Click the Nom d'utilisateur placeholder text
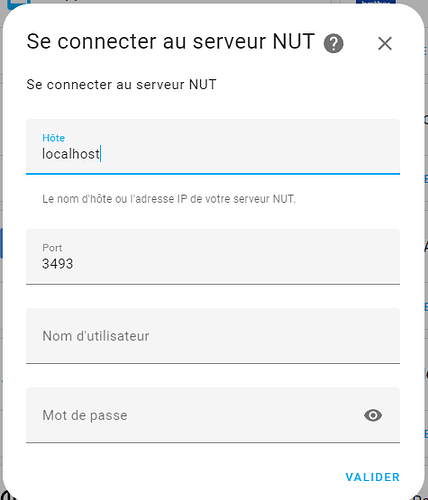The image size is (428, 500). tap(96, 336)
